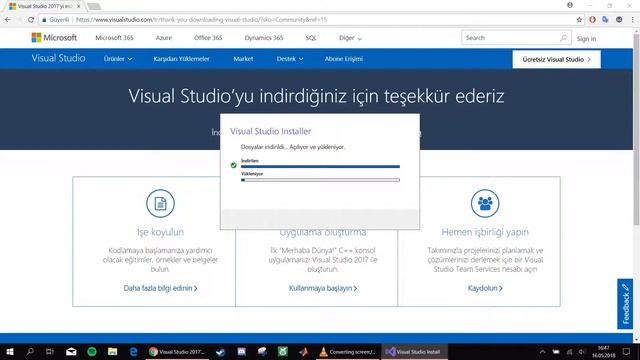Viewport: 640px width, 360px height.
Task: Open the MATLAB icon on the taskbar
Action: pos(303,351)
